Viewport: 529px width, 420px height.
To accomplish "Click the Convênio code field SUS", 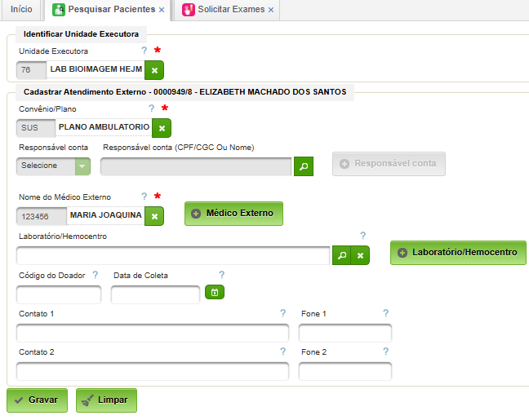I will [36, 128].
